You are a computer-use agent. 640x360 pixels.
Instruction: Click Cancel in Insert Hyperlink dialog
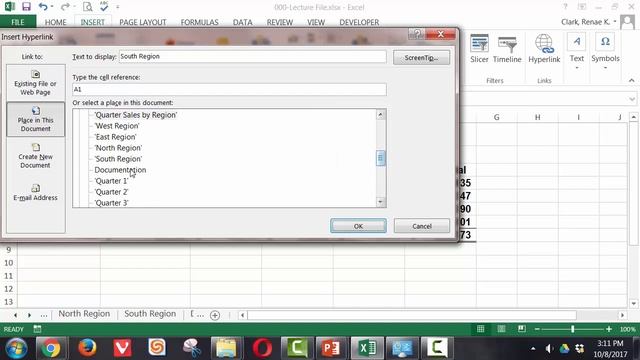coord(422,226)
